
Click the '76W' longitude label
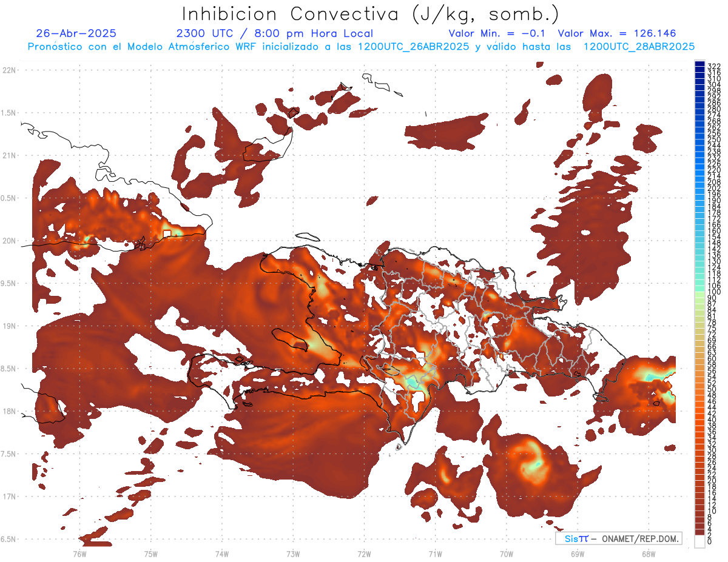79,553
